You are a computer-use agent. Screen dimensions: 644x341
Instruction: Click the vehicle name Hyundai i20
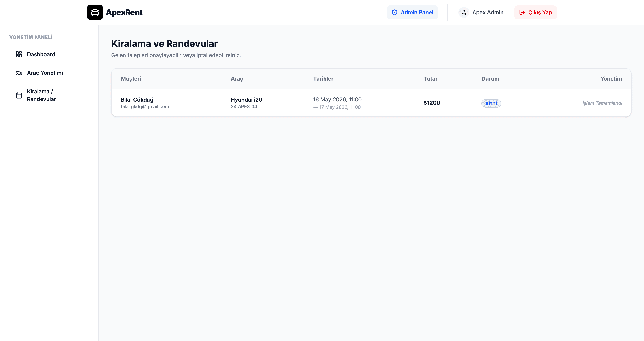point(246,100)
